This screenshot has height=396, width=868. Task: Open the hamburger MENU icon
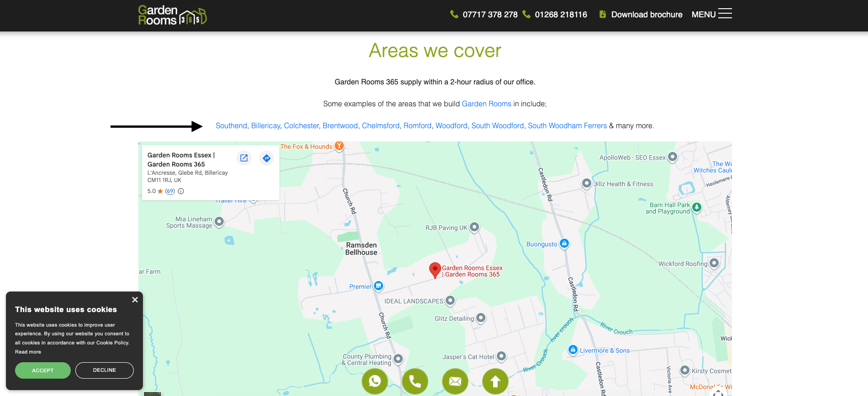(725, 14)
